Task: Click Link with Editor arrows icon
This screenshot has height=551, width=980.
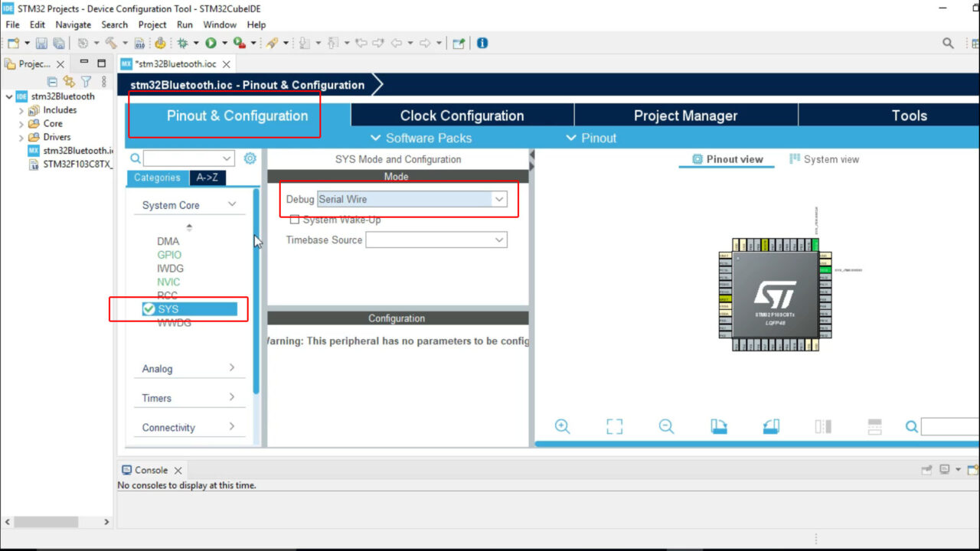Action: (69, 81)
